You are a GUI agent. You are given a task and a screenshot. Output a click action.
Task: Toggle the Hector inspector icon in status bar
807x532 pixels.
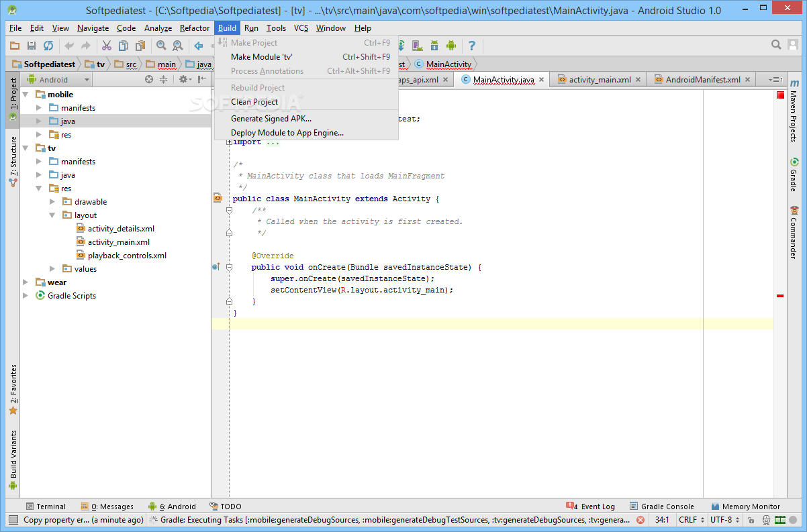point(766,520)
